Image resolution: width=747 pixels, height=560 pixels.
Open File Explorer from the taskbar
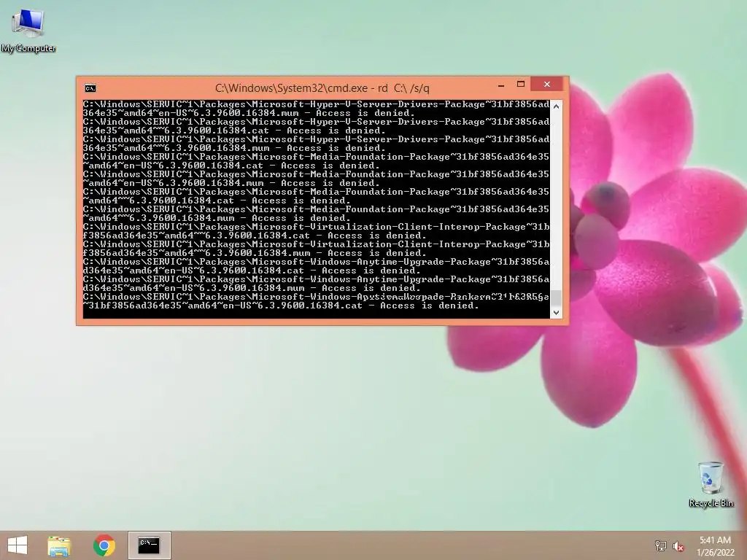pos(59,545)
